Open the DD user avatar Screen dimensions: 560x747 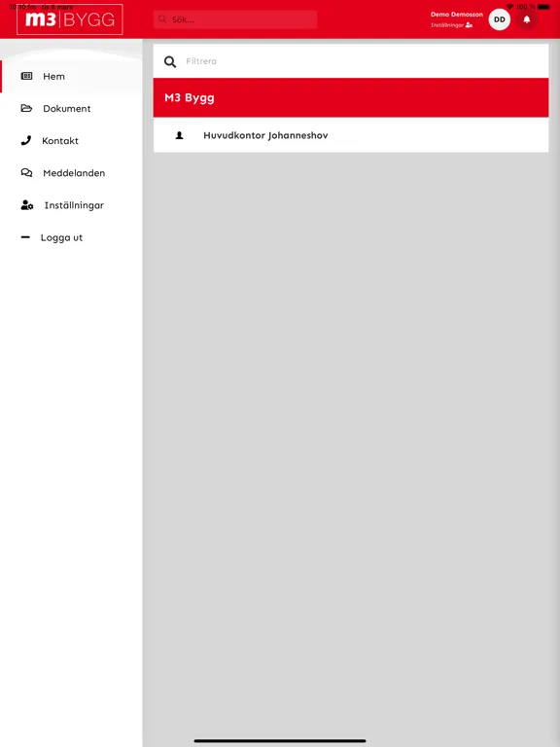pyautogui.click(x=499, y=19)
